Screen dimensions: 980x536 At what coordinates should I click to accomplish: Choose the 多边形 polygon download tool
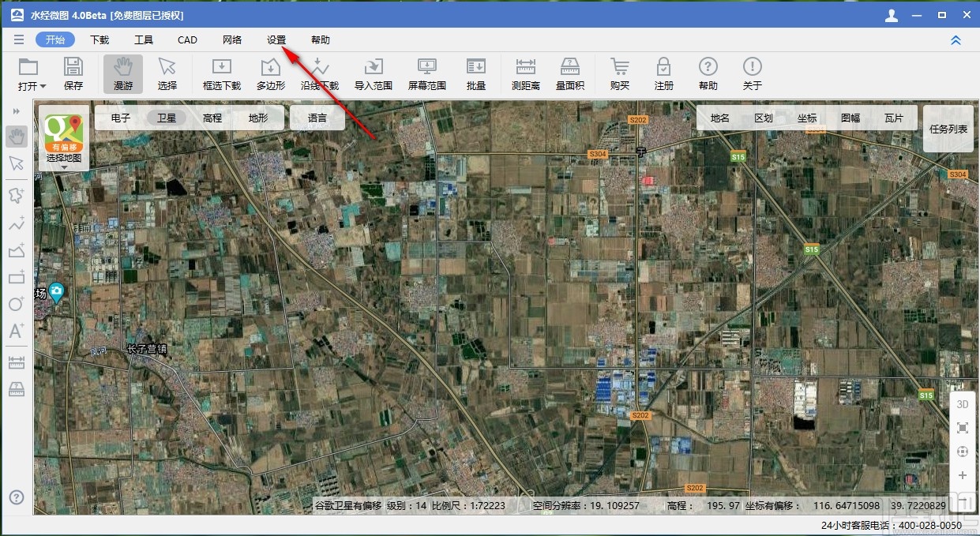click(271, 73)
